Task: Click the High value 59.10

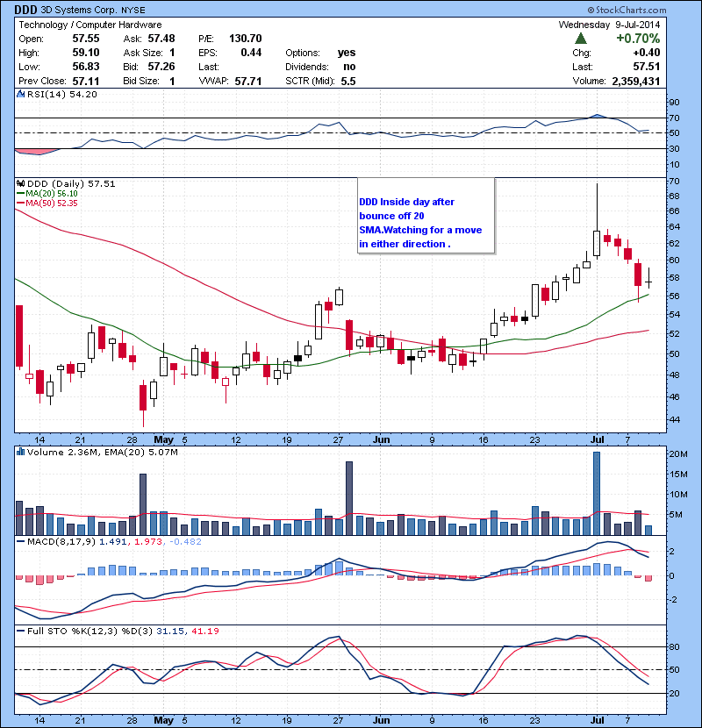Action: 86,53
